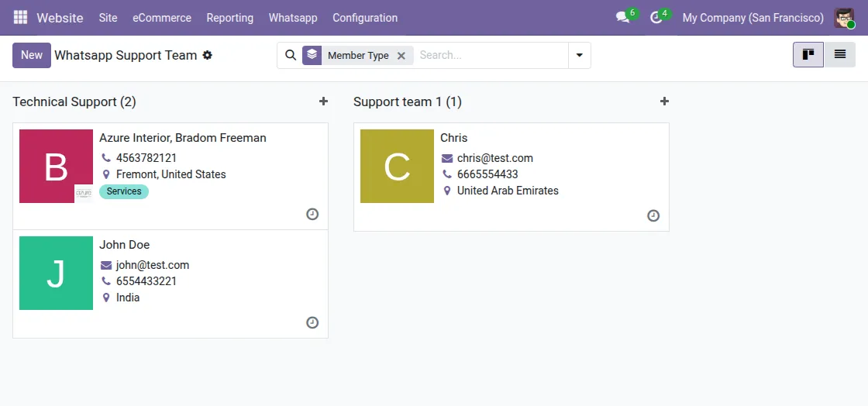868x406 pixels.
Task: Click activity clock on John Doe card
Action: 312,322
